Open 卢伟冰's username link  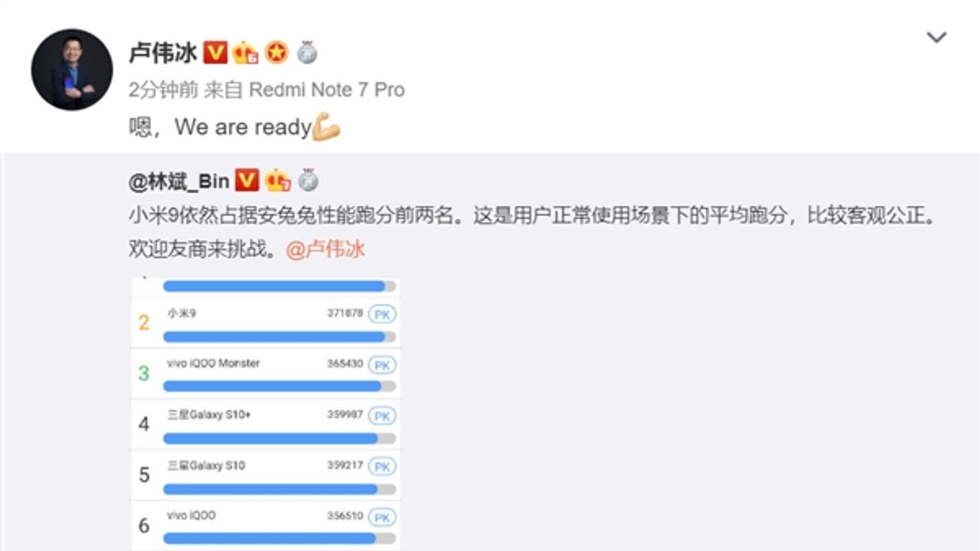coord(163,53)
